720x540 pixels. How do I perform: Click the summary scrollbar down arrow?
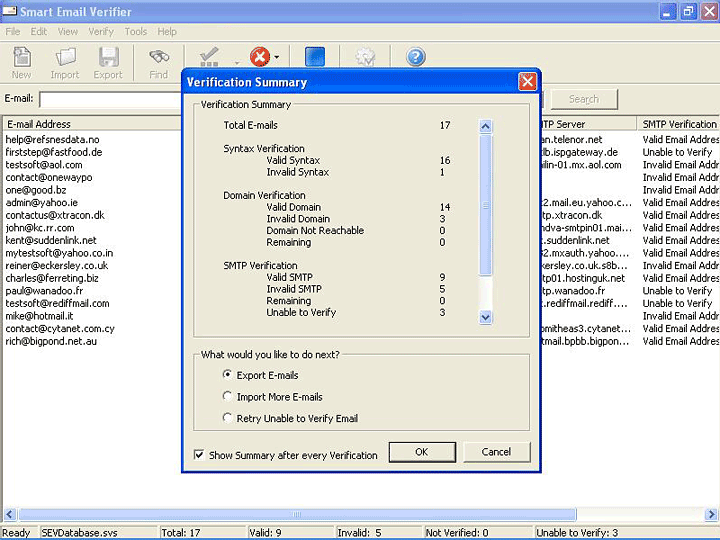486,317
